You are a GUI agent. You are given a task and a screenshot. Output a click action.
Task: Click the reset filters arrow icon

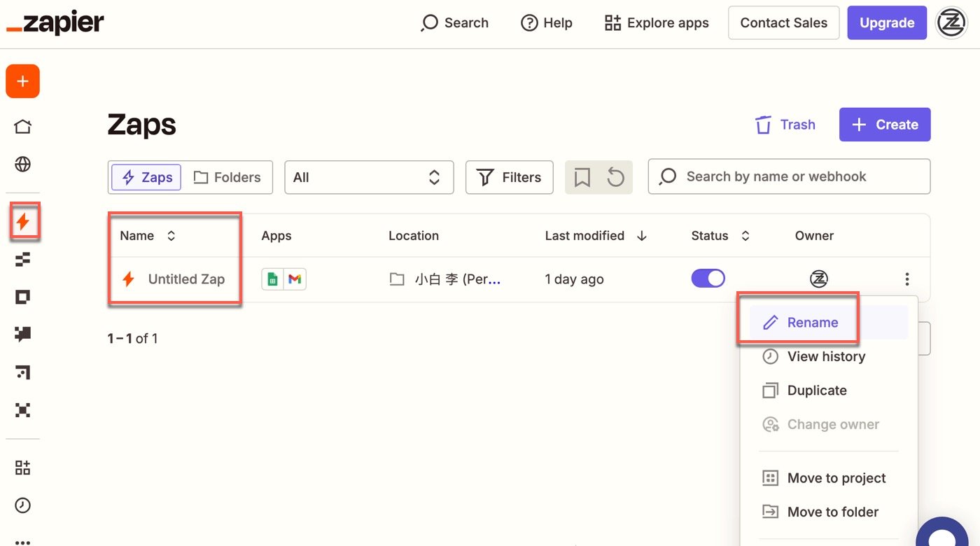[x=615, y=177]
